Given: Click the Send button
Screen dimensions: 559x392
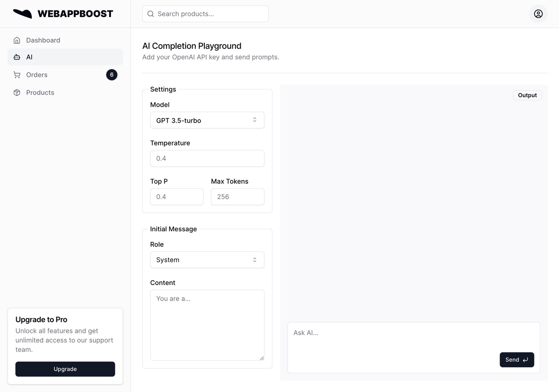Looking at the screenshot, I should 517,360.
